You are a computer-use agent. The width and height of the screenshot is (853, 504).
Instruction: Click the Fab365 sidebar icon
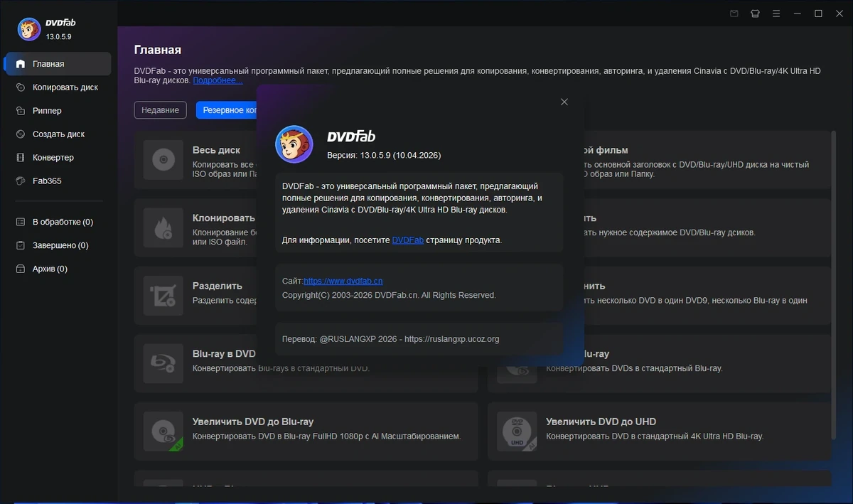click(x=21, y=181)
